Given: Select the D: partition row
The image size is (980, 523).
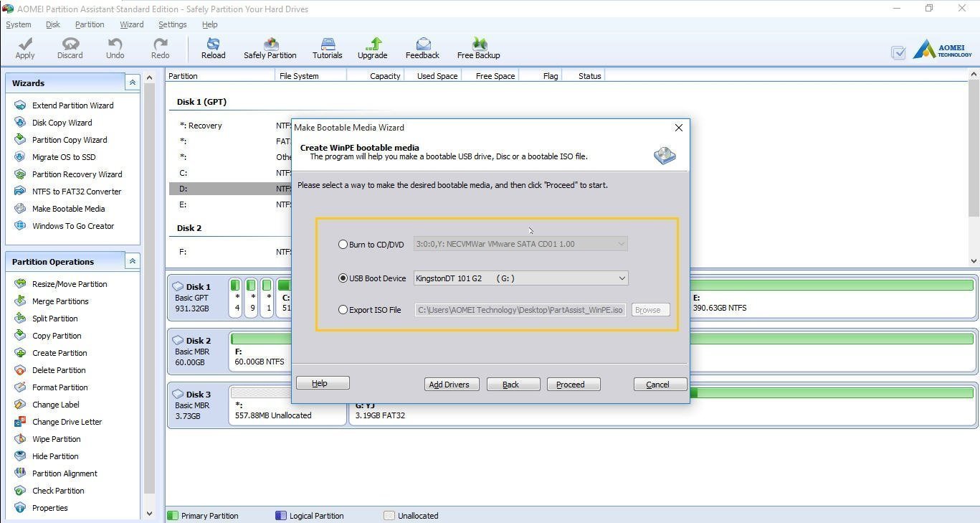Looking at the screenshot, I should click(230, 189).
